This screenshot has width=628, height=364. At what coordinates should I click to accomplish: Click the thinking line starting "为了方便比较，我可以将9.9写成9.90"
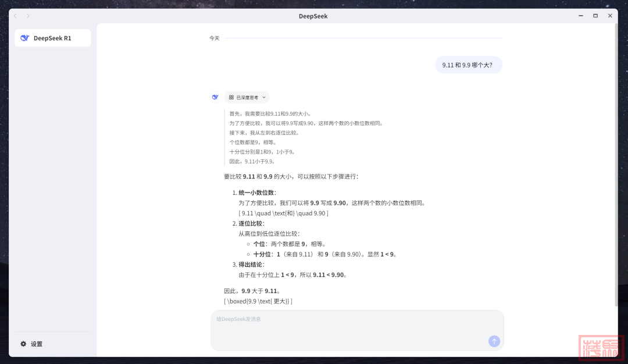306,123
